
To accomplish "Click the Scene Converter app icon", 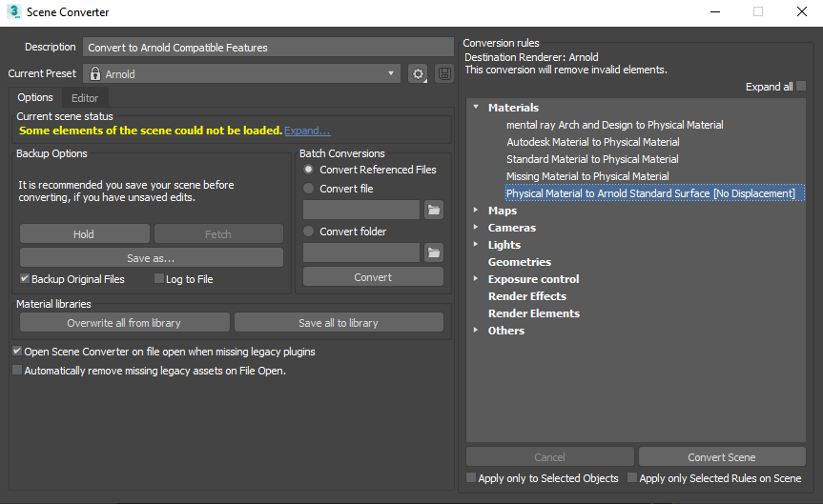I will click(13, 12).
